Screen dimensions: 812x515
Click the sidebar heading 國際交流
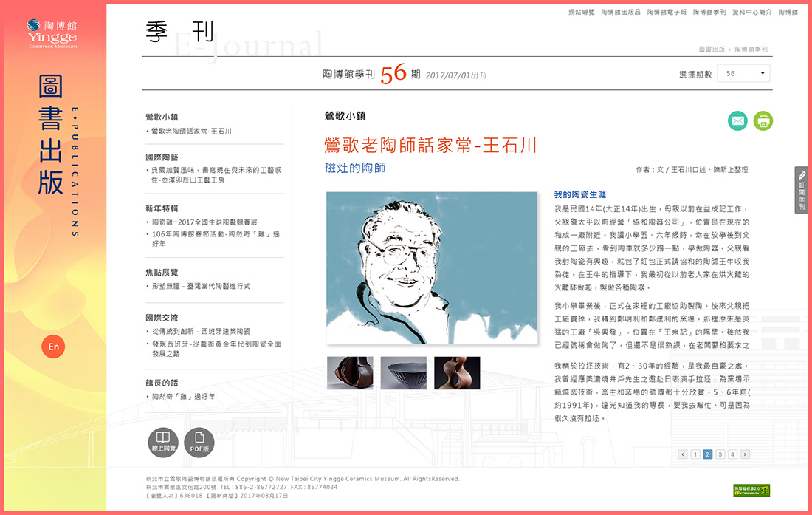point(162,318)
